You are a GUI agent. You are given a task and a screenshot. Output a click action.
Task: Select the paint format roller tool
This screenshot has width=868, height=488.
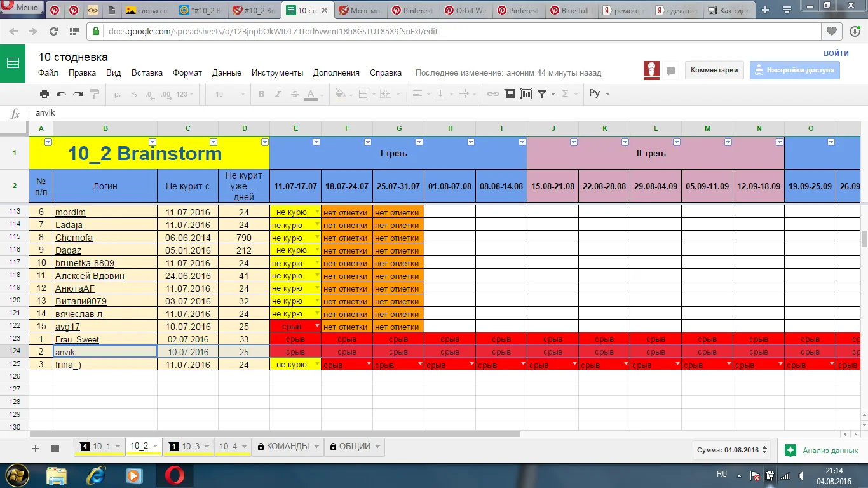click(95, 94)
